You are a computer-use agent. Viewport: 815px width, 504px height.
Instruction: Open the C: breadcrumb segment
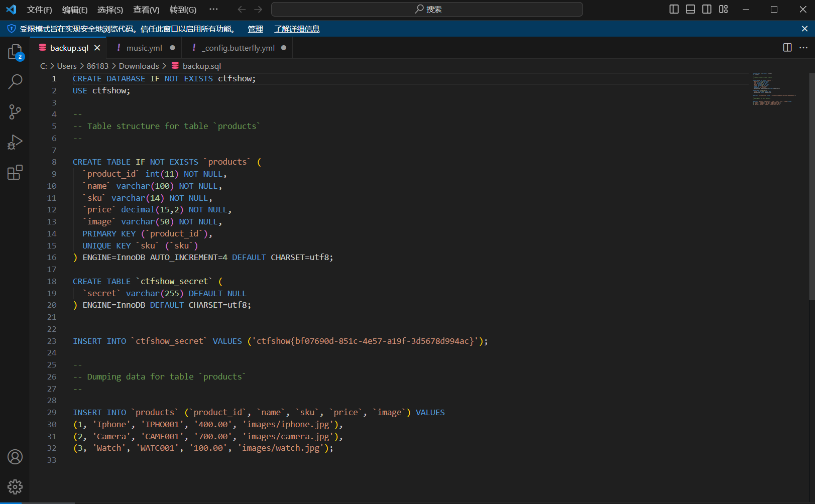pos(44,66)
